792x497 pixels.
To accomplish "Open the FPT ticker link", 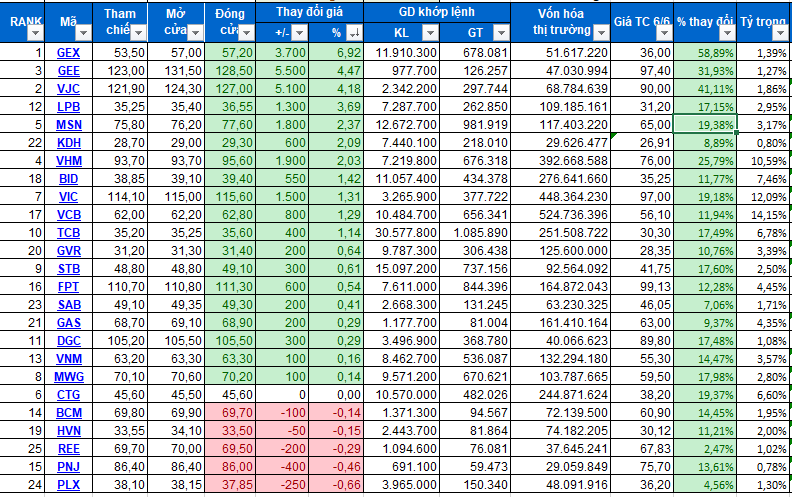I will pyautogui.click(x=68, y=287).
